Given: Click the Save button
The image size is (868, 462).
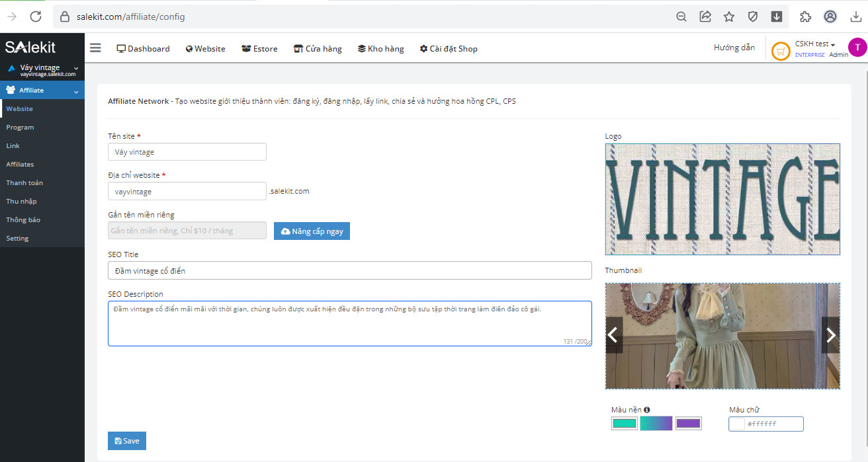Looking at the screenshot, I should tap(127, 441).
